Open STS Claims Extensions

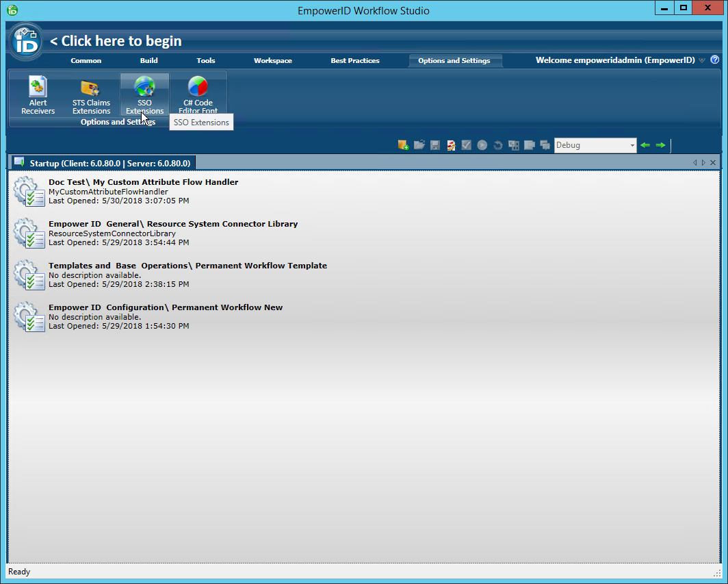click(91, 94)
